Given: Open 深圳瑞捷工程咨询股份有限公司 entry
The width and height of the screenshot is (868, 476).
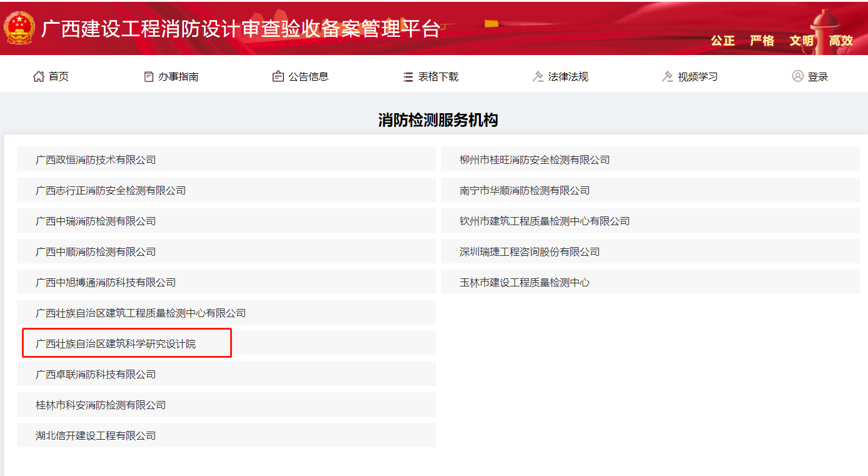Looking at the screenshot, I should click(530, 251).
